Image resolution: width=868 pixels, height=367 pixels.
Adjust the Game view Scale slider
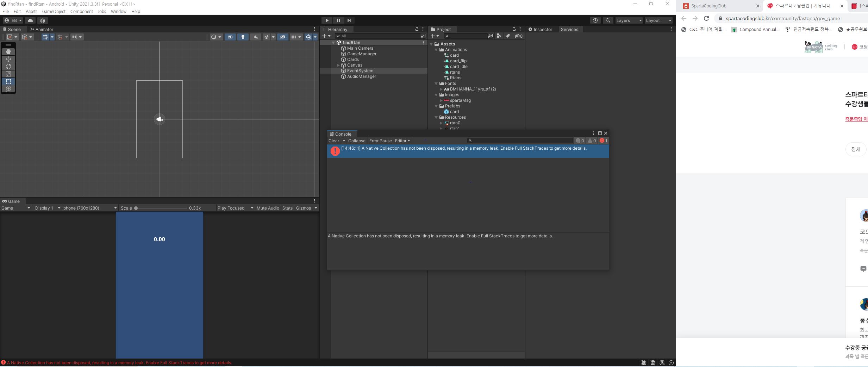point(161,208)
